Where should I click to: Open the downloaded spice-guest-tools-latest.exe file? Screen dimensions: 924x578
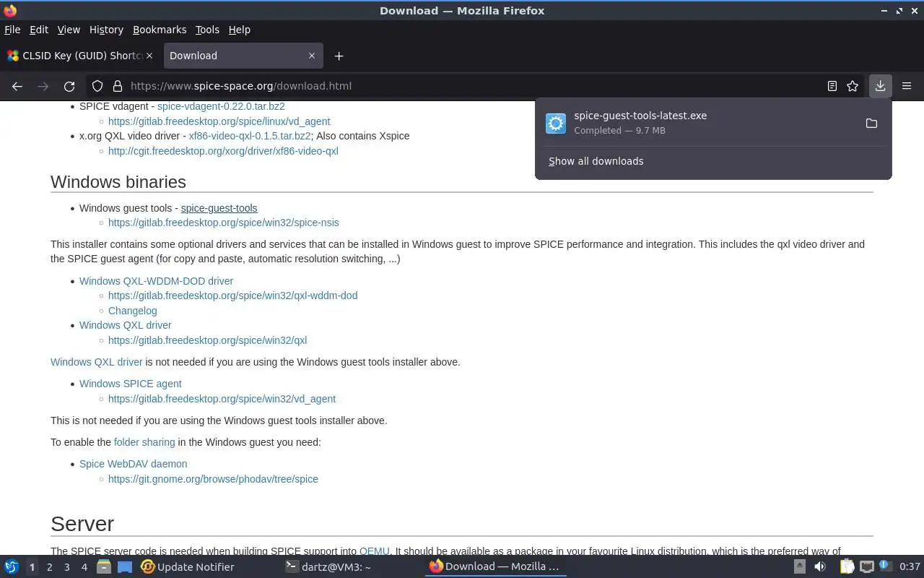click(700, 123)
